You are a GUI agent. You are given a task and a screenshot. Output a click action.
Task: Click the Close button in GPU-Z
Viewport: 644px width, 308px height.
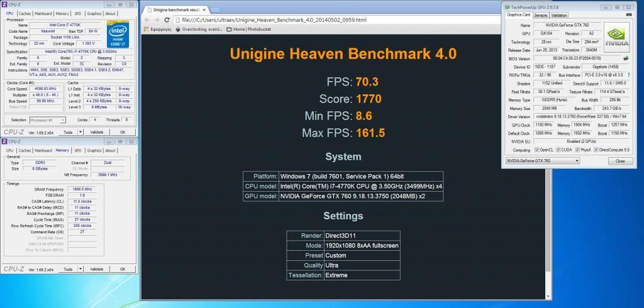coord(621,161)
